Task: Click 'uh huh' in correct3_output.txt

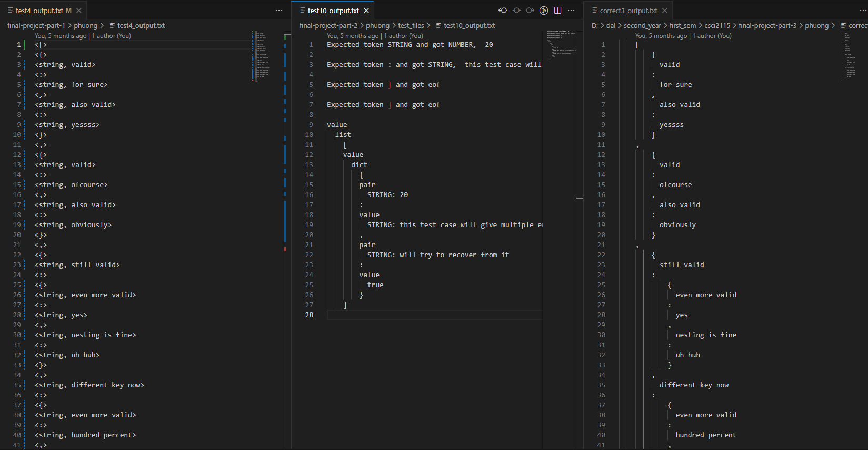Action: click(688, 355)
